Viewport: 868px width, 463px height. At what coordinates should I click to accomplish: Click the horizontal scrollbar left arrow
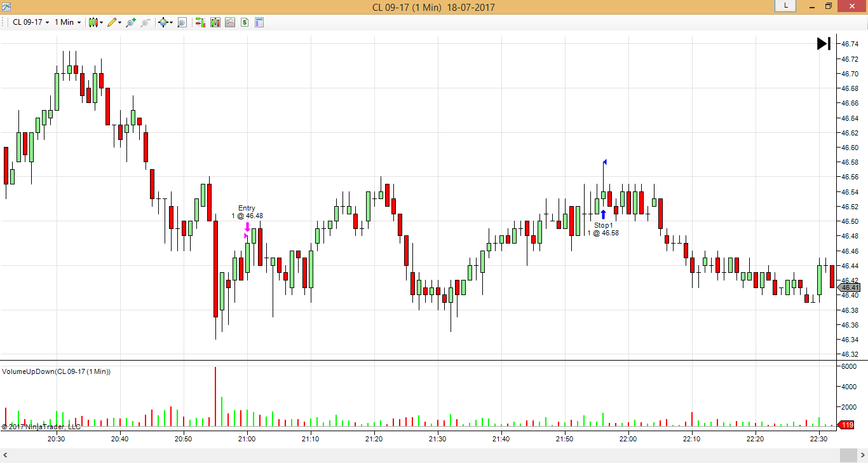click(x=6, y=455)
